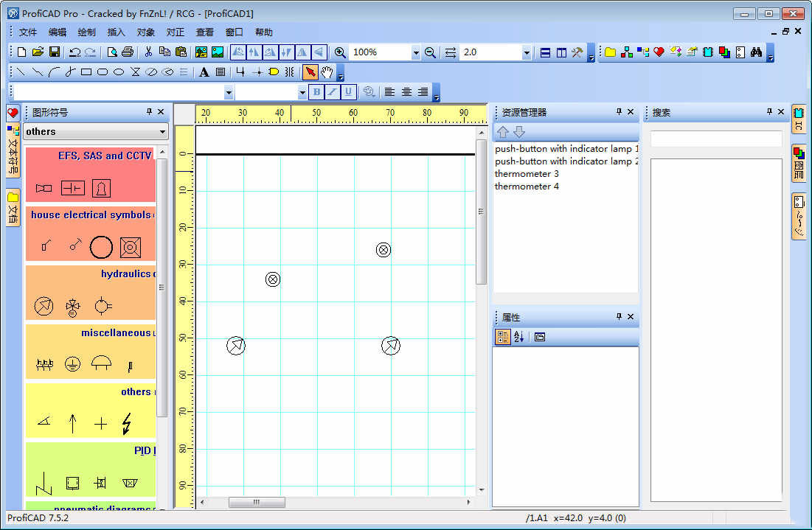Toggle vertical split window view
This screenshot has height=530, width=812.
coord(561,52)
